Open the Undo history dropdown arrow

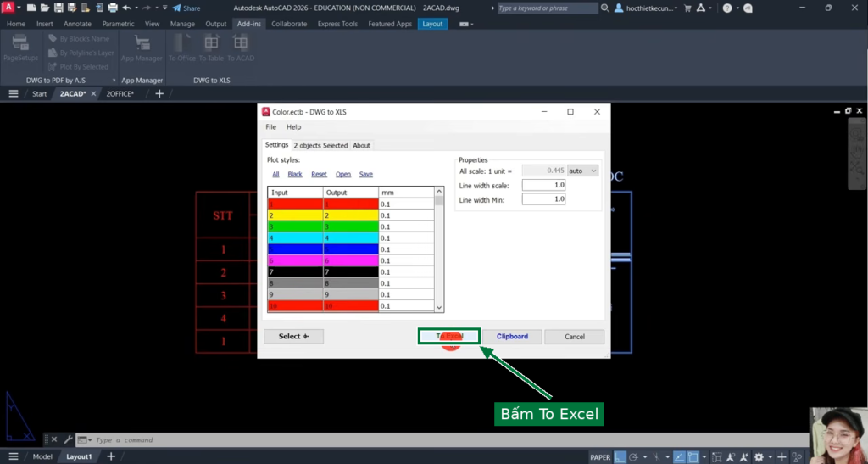coord(136,8)
